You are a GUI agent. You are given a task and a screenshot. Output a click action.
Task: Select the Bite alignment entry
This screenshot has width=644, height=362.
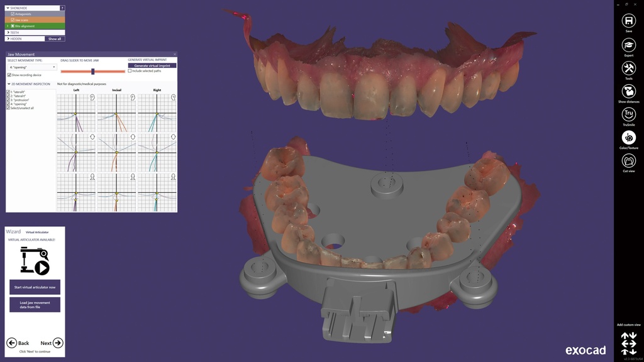point(26,26)
